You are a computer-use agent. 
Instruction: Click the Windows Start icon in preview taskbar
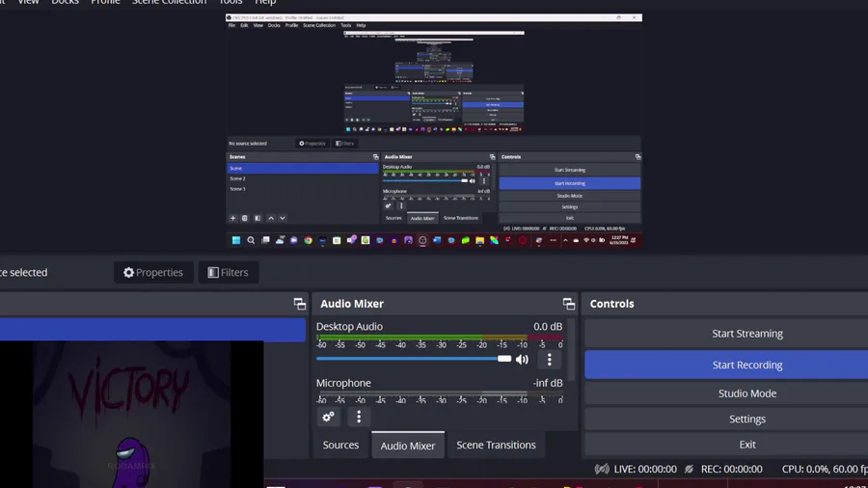(x=236, y=240)
